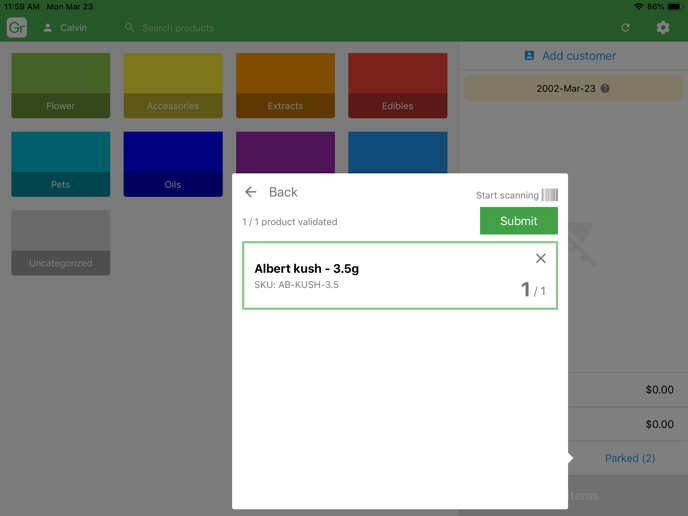
Task: Remove Albert kush with the X icon
Action: [x=540, y=259]
